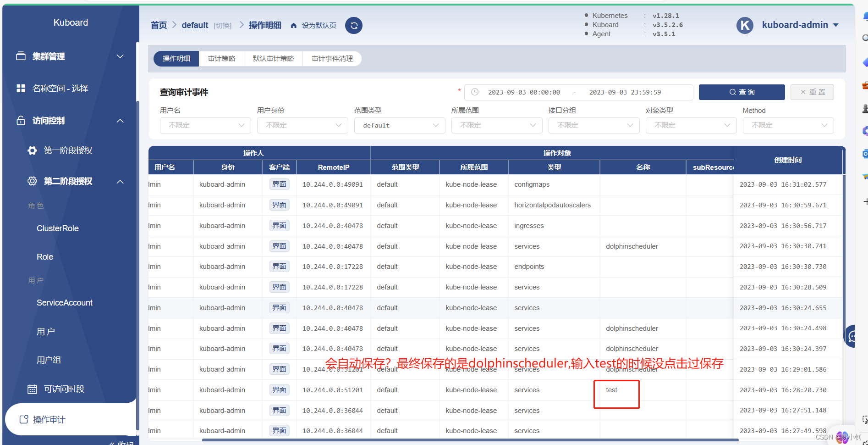
Task: Switch to the 默认审计策略 tab
Action: [x=273, y=59]
